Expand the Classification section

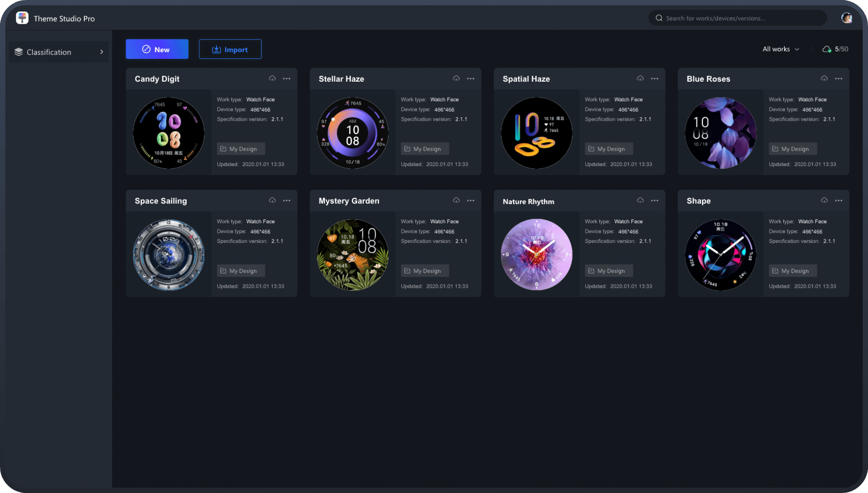point(102,51)
